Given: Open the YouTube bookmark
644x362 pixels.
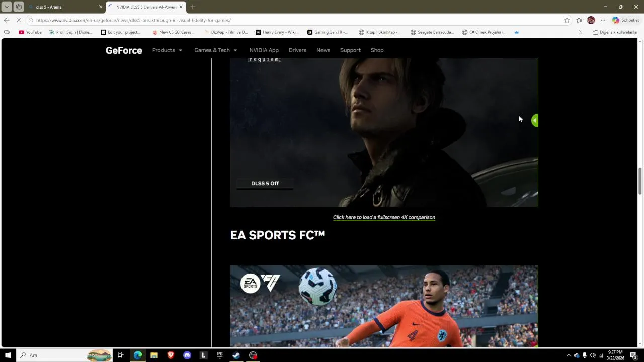Looking at the screenshot, I should (30, 32).
